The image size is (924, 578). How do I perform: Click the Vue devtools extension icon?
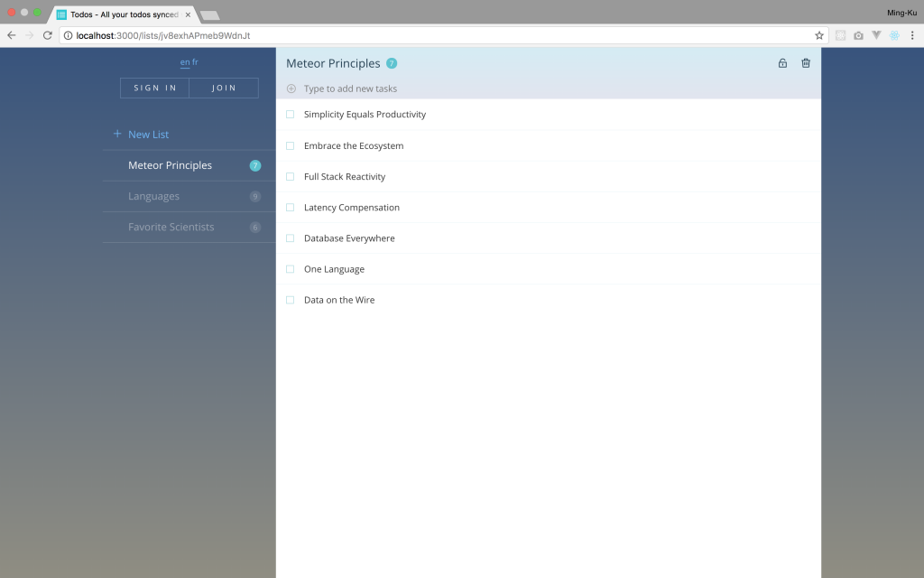[876, 35]
